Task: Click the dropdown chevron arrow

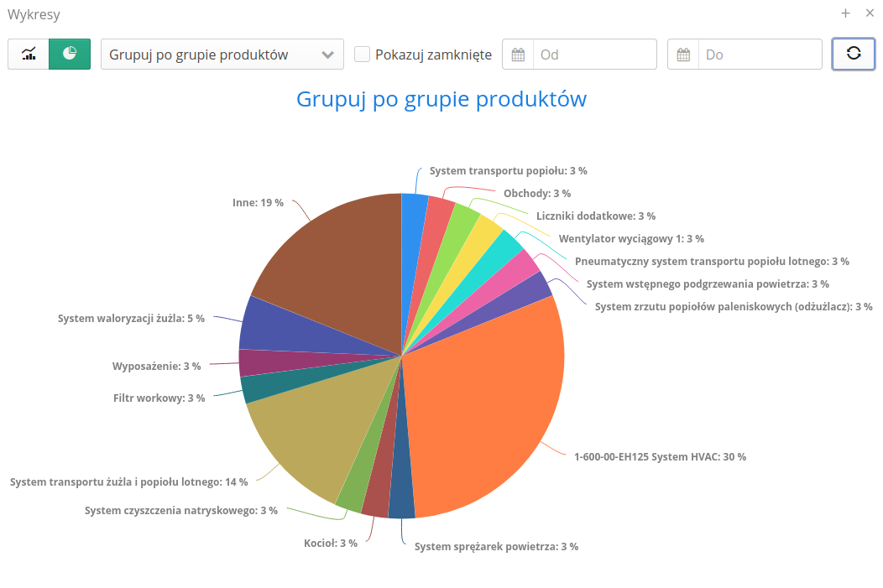Action: (x=327, y=55)
